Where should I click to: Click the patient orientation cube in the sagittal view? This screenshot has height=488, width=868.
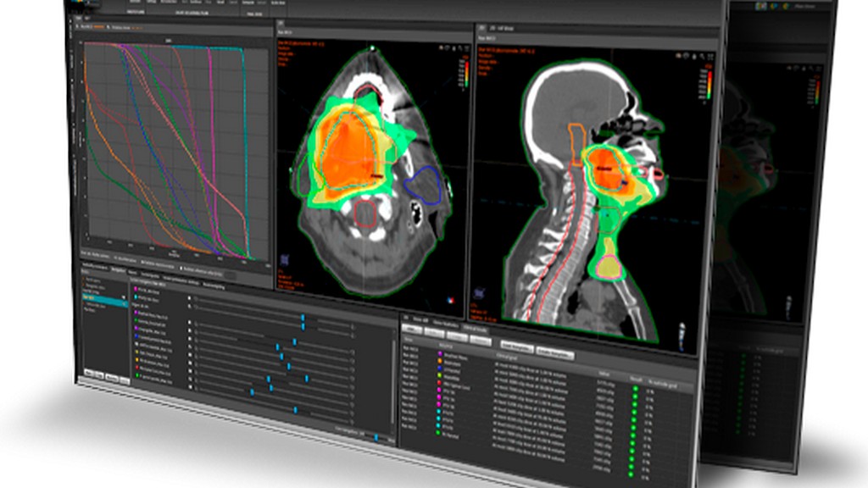coord(480,292)
